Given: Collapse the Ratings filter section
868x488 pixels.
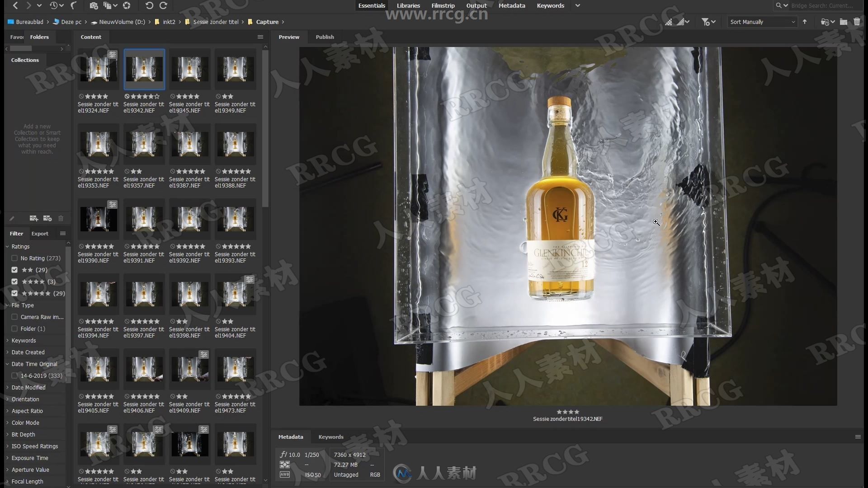Looking at the screenshot, I should click(x=7, y=246).
